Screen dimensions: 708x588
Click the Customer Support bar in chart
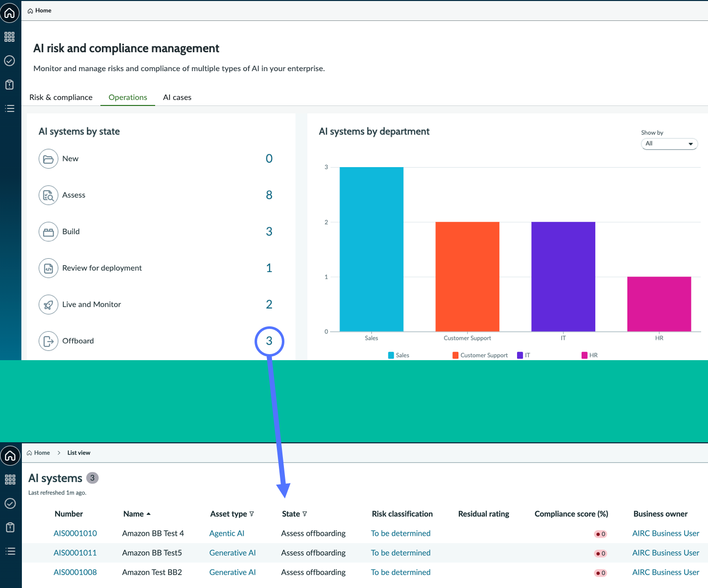click(x=467, y=277)
